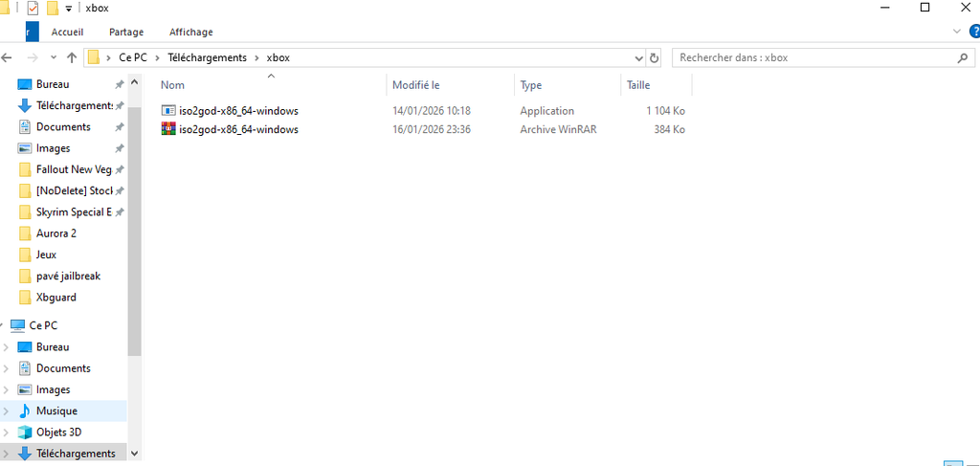Select the iso2god WinRAR archive icon

click(168, 129)
